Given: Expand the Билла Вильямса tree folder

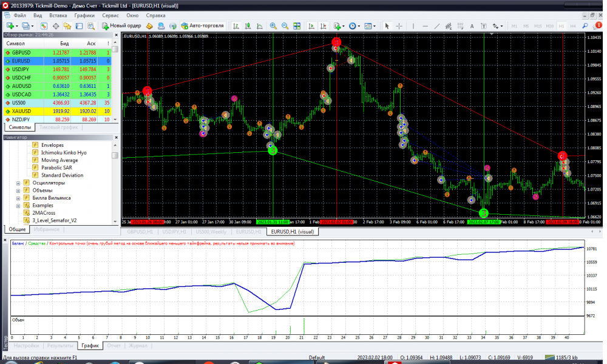Looking at the screenshot, I should 18,198.
